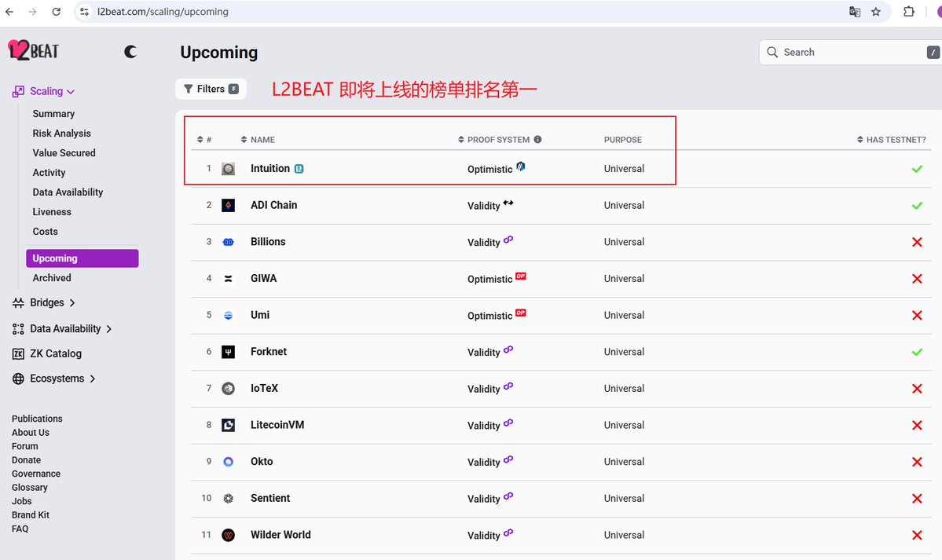The width and height of the screenshot is (942, 560).
Task: Go to Risk Analysis page
Action: pos(61,134)
